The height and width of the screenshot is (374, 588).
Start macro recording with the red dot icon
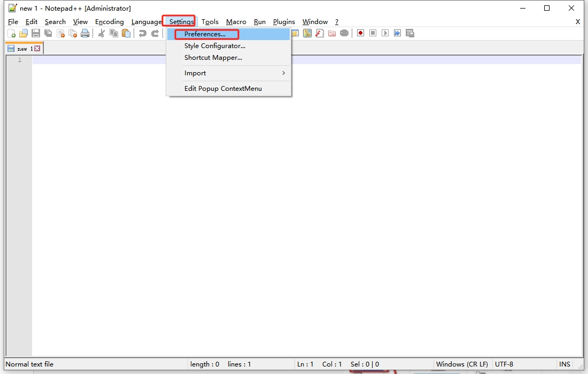[x=360, y=33]
